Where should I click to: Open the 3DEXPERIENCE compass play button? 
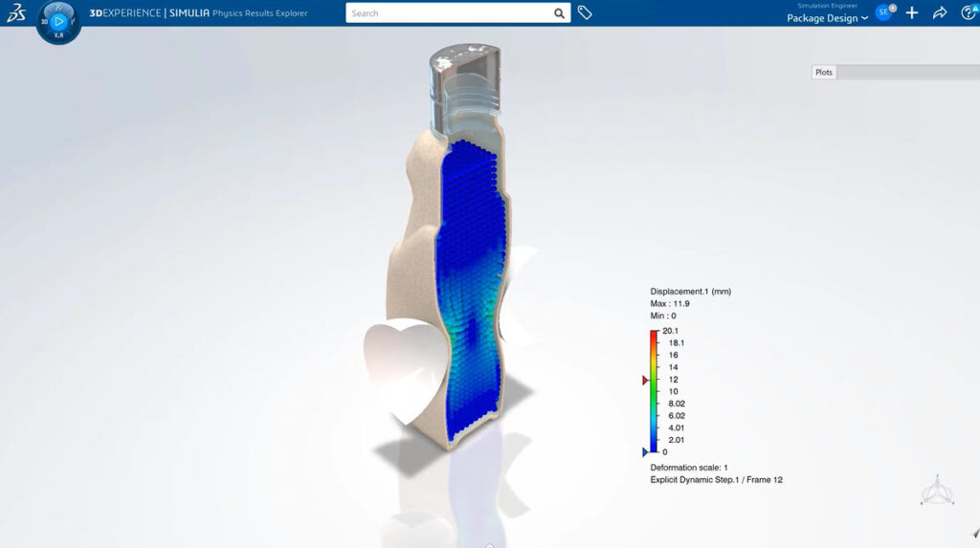(x=58, y=20)
